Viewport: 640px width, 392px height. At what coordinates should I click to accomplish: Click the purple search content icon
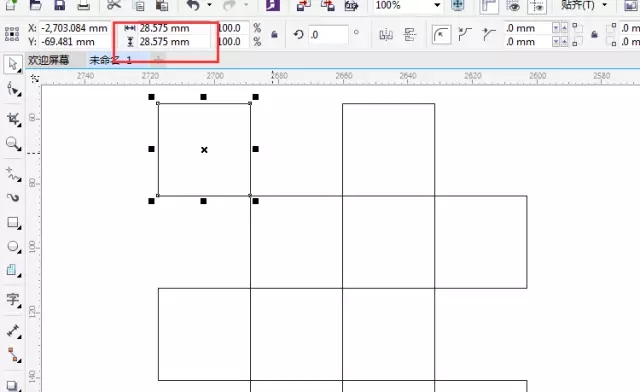pyautogui.click(x=273, y=5)
